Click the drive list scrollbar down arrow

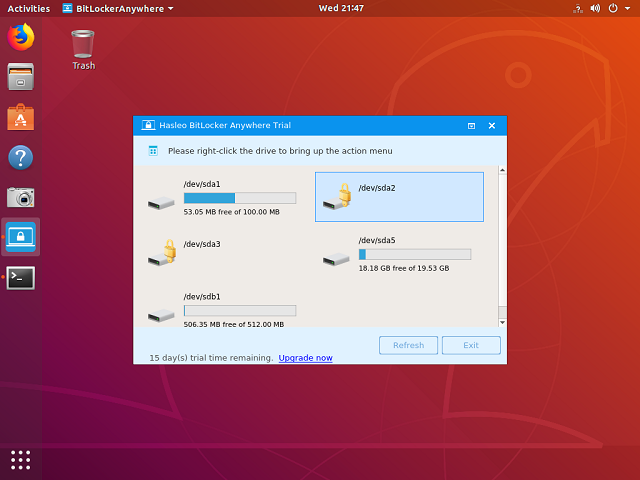[502, 322]
